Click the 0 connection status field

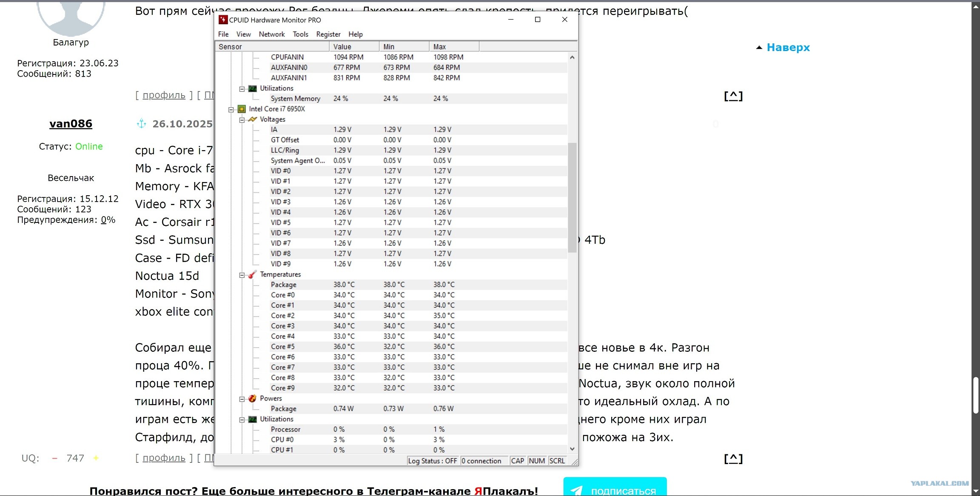484,461
